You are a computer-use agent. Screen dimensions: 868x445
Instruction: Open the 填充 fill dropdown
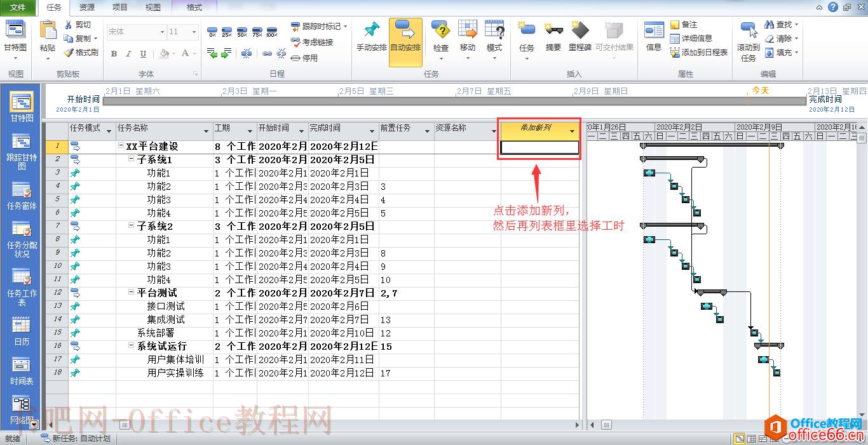[781, 53]
